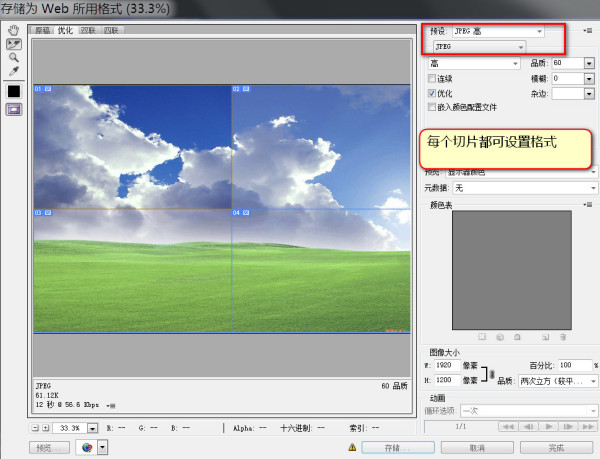Select the slice 04 grass image area
Image resolution: width=600 pixels, height=459 pixels.
point(321,270)
